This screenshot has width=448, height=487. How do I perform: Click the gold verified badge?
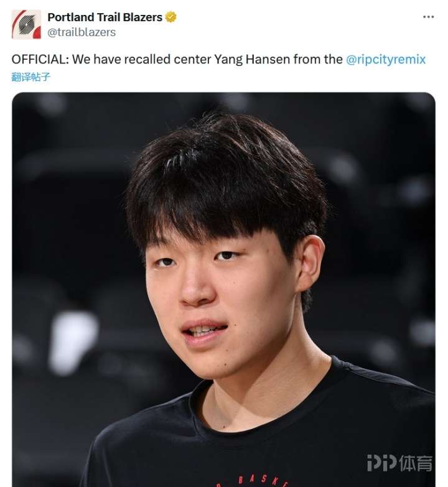point(170,17)
